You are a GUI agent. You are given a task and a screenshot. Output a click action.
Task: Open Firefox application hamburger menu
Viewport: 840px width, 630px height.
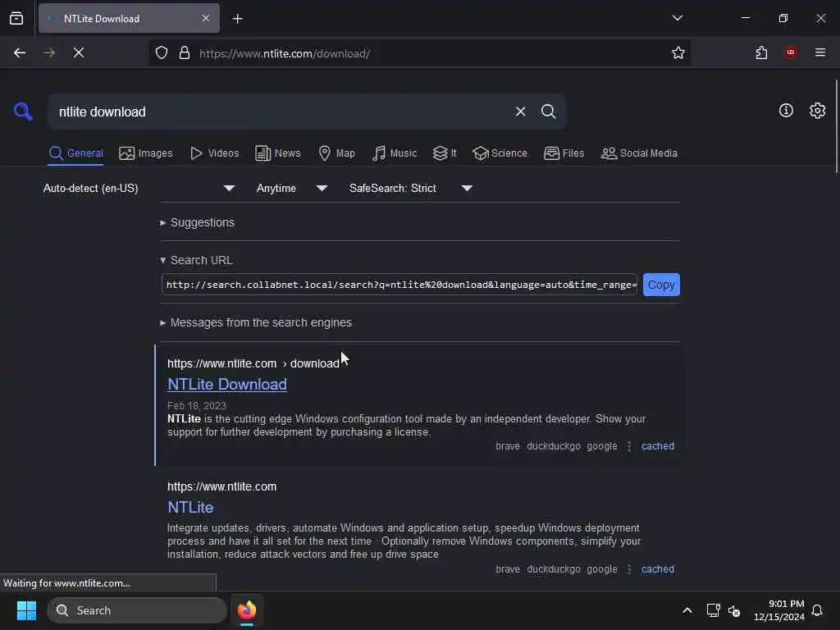820,52
